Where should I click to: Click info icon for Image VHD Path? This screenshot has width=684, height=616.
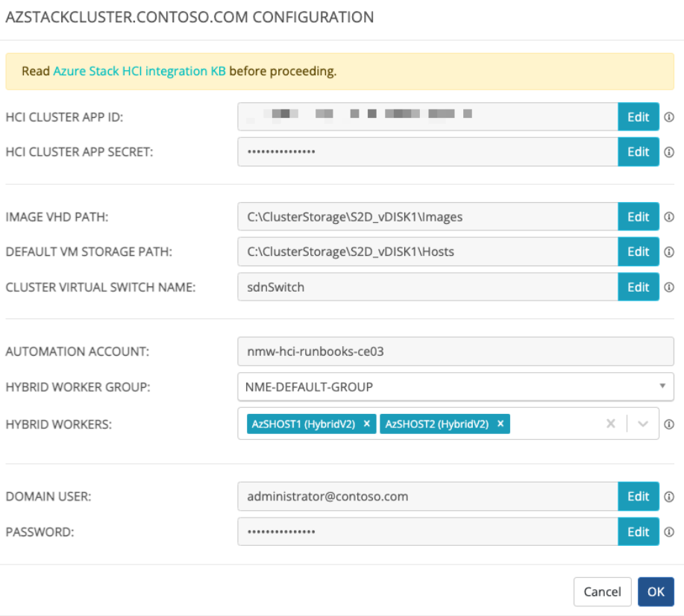[669, 217]
